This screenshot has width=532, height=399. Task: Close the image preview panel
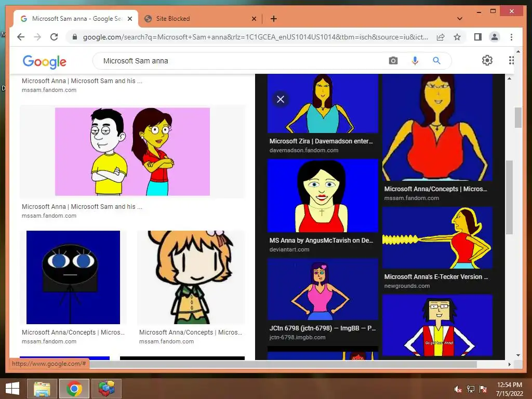tap(280, 99)
